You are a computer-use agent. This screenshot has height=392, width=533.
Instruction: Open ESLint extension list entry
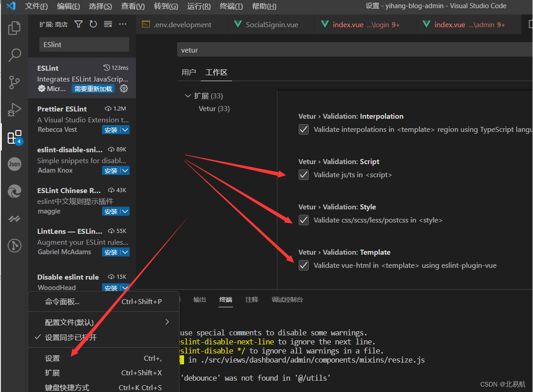tap(82, 78)
